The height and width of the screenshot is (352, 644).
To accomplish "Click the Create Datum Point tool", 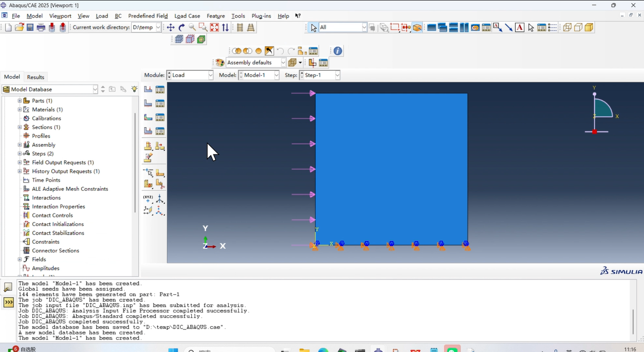I will pos(148,199).
